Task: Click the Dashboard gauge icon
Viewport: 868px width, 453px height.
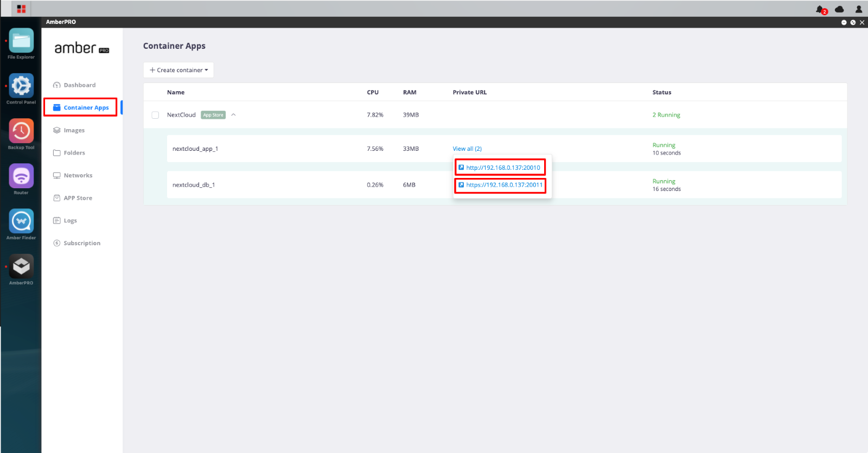Action: (56, 85)
